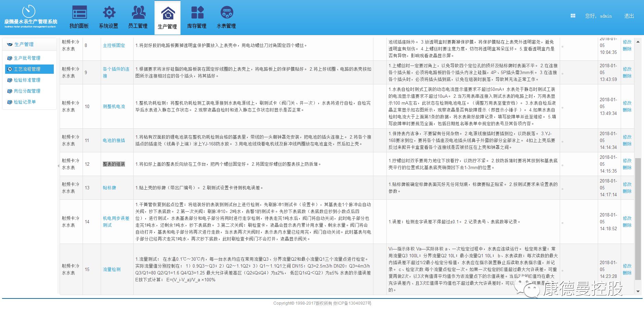Click the vertical scrollbar thumb
Image resolution: width=644 pixels, height=317 pixels.
coord(637,219)
